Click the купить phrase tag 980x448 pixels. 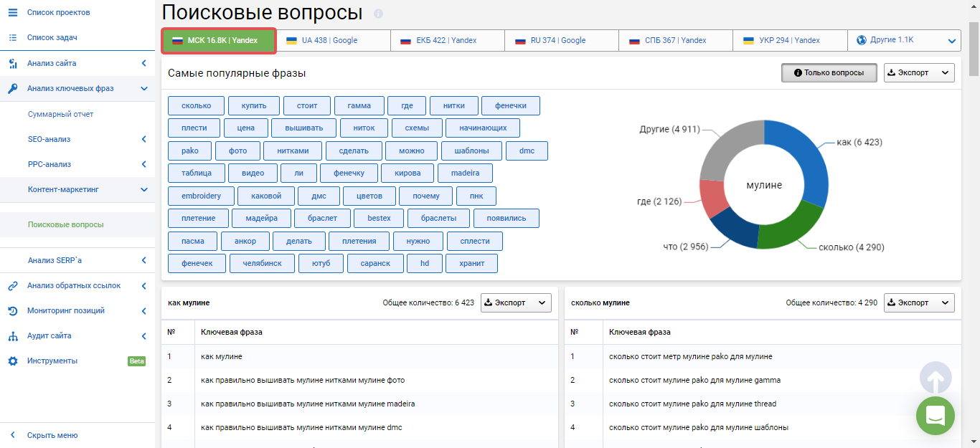coord(254,105)
